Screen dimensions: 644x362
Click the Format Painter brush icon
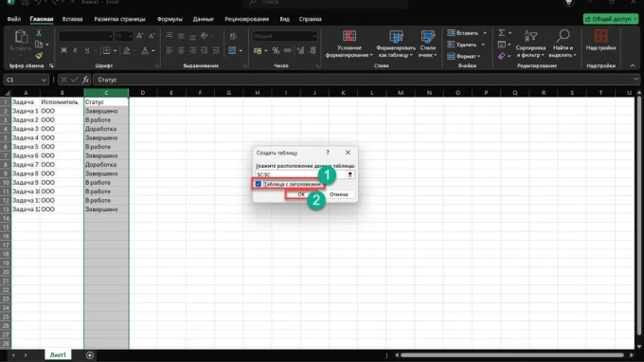(39, 56)
